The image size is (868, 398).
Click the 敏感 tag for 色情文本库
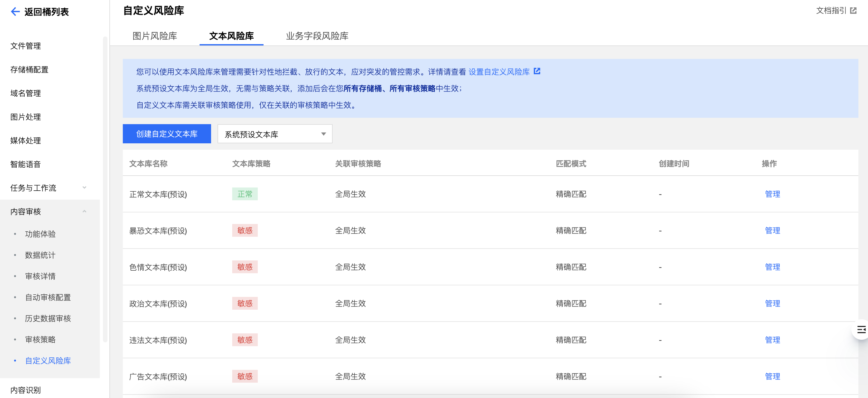click(x=245, y=267)
